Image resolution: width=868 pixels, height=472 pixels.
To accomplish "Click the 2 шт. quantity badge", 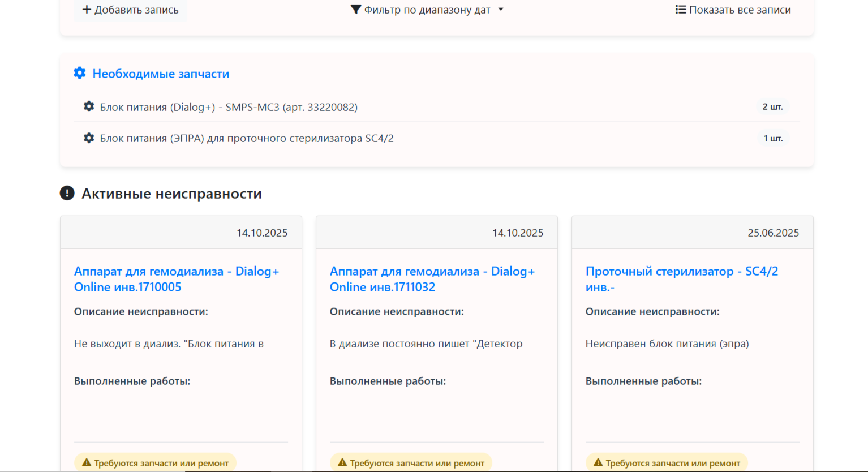I will [772, 107].
